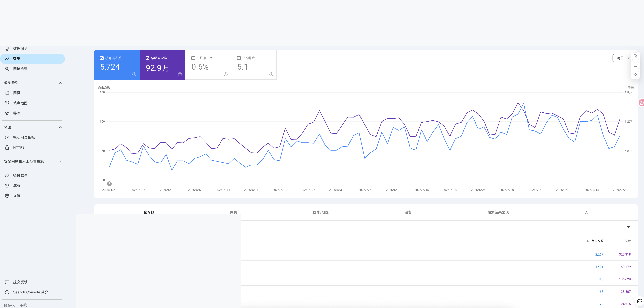Open 网址检查 in the sidebar
This screenshot has width=644, height=308.
[x=32, y=69]
